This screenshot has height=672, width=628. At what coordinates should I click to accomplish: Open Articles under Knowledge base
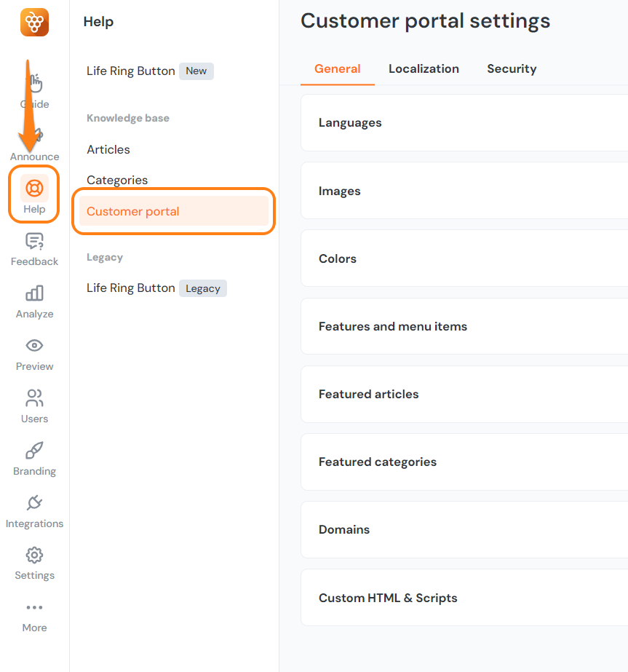point(108,149)
